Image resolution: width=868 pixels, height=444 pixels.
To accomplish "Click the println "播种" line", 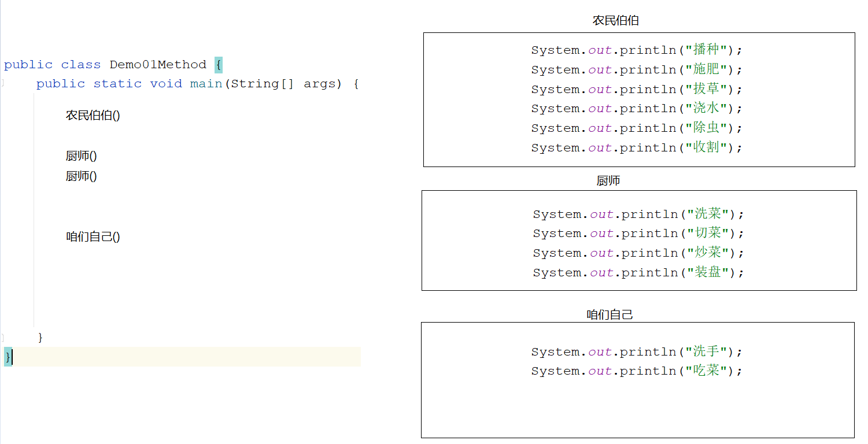I will [636, 50].
